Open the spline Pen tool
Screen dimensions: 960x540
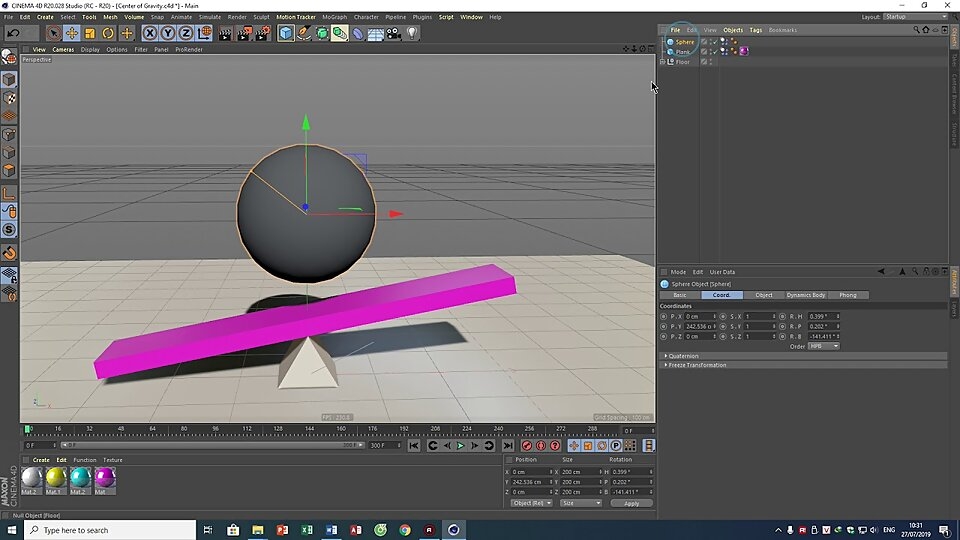click(304, 33)
